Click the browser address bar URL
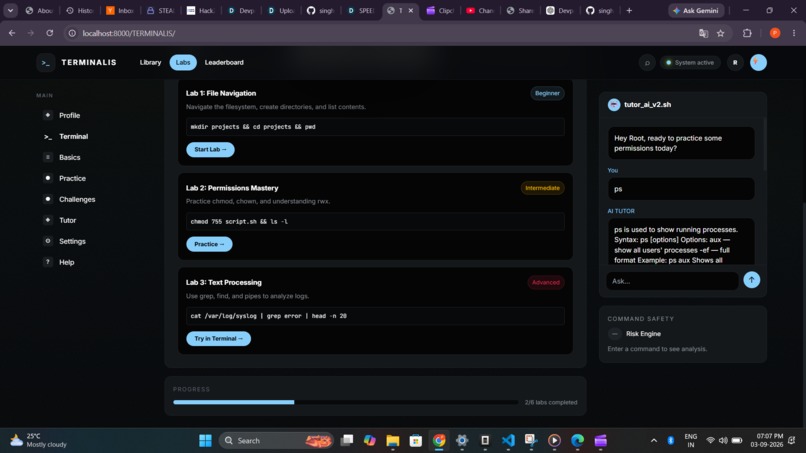Image resolution: width=806 pixels, height=453 pixels. (x=129, y=33)
